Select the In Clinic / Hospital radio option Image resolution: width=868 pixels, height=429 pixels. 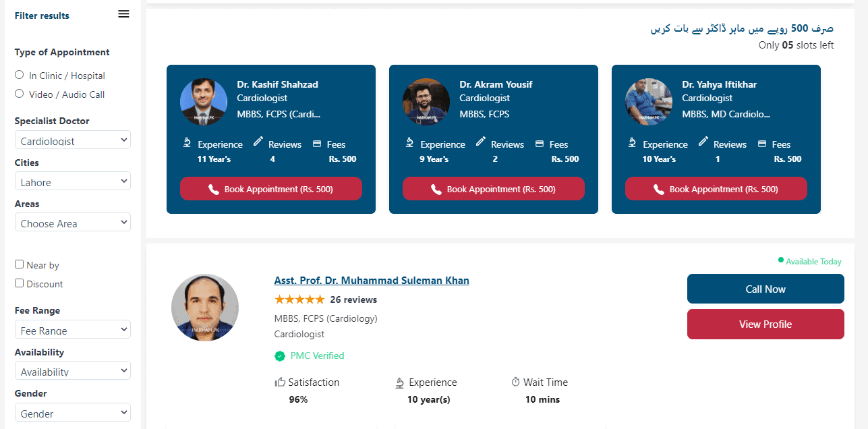(x=20, y=75)
